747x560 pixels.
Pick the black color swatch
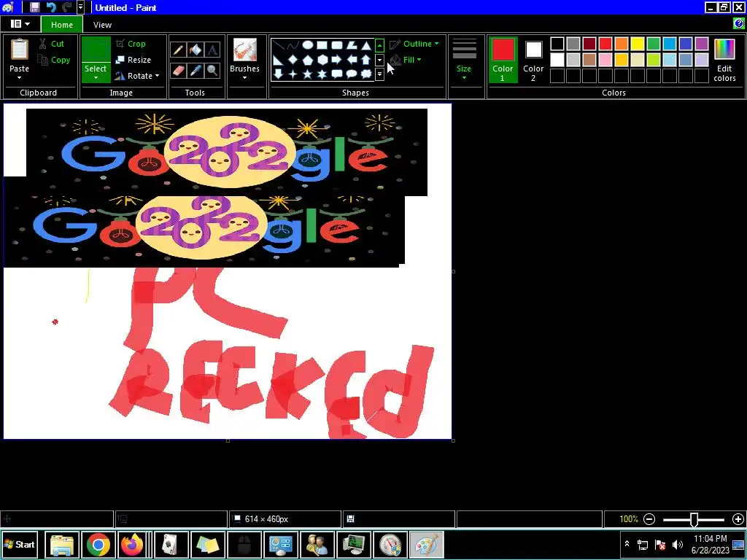[x=557, y=44]
